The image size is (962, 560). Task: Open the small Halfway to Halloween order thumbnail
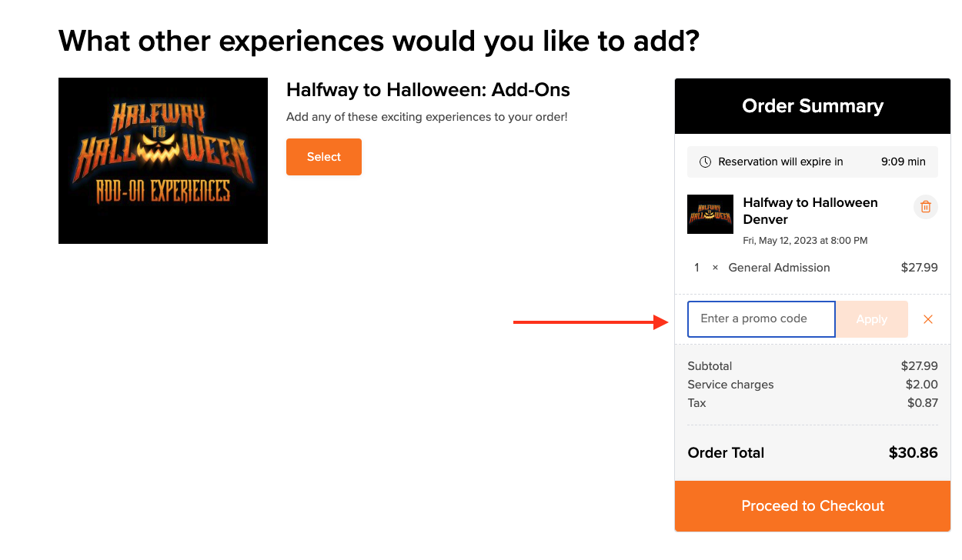[x=710, y=214]
